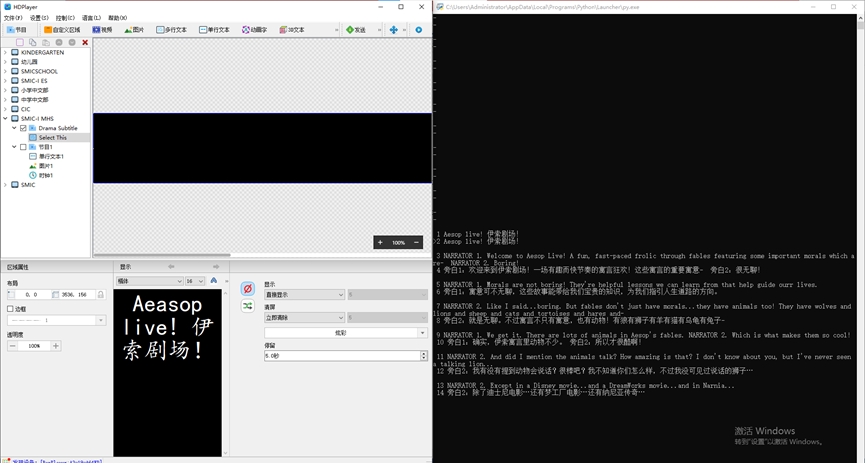
Task: Click the red no-effect circle icon
Action: [x=247, y=289]
